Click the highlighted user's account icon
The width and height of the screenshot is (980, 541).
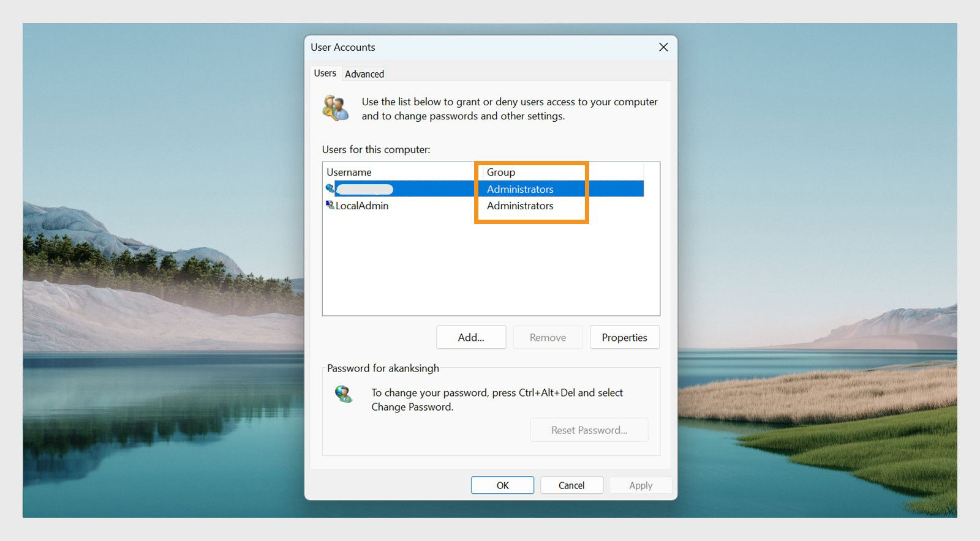[330, 188]
